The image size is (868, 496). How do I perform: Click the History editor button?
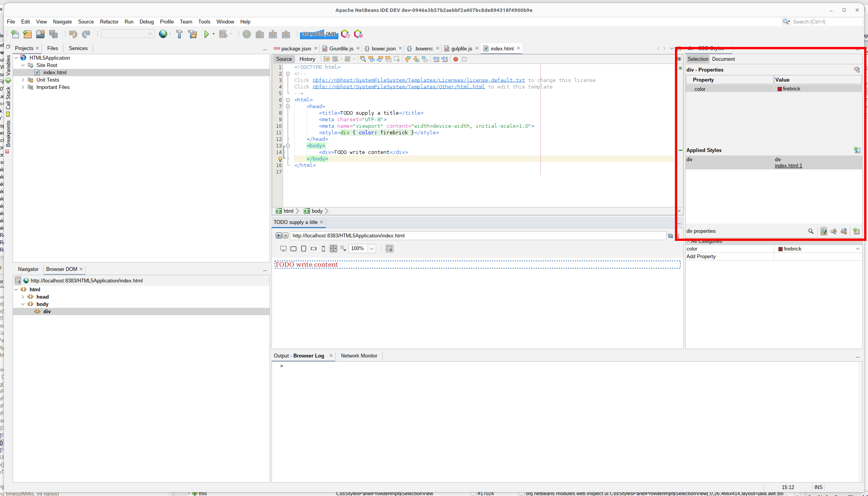pyautogui.click(x=307, y=59)
